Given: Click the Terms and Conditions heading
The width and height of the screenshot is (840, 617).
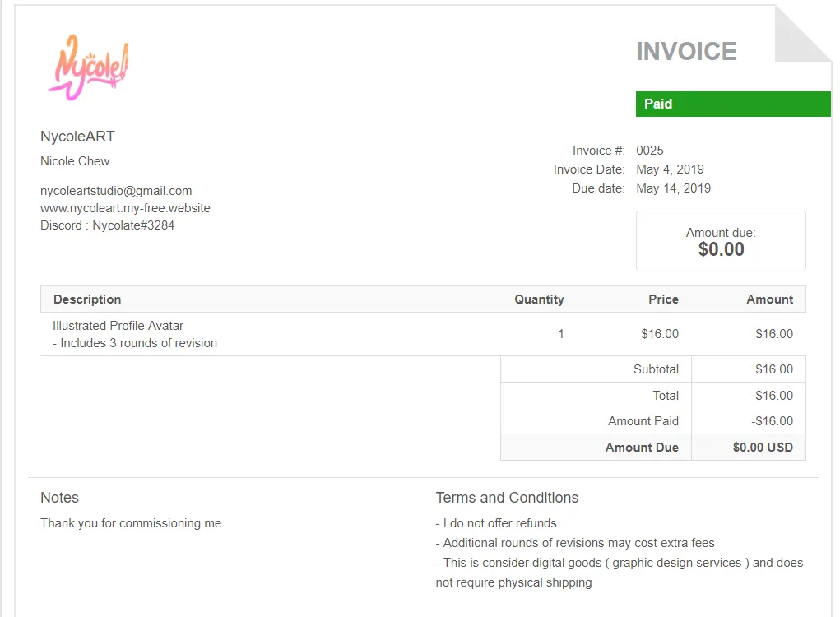Looking at the screenshot, I should [507, 498].
